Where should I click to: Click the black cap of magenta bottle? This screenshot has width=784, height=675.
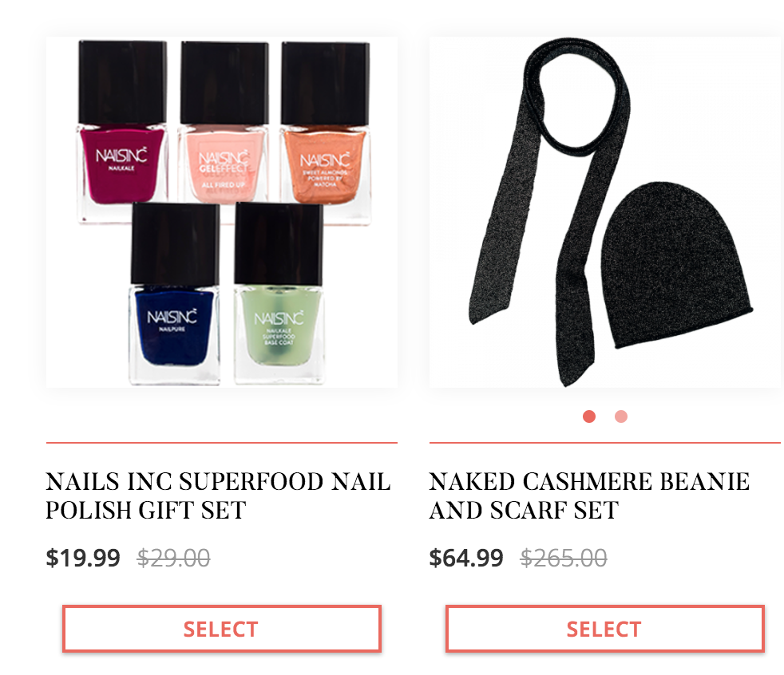122,82
